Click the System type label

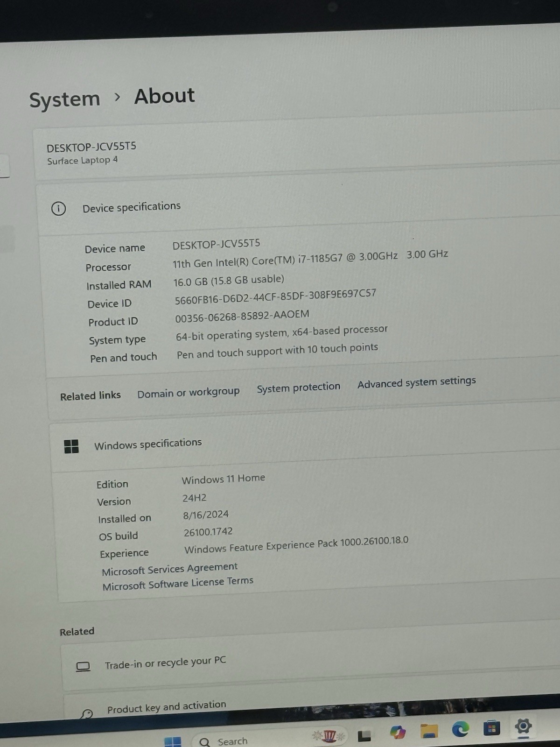point(118,340)
